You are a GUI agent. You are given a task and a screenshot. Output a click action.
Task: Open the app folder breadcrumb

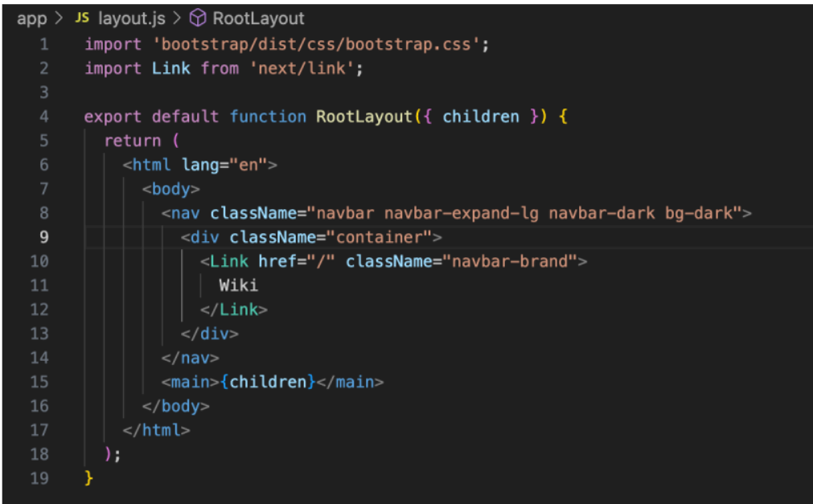[x=31, y=18]
